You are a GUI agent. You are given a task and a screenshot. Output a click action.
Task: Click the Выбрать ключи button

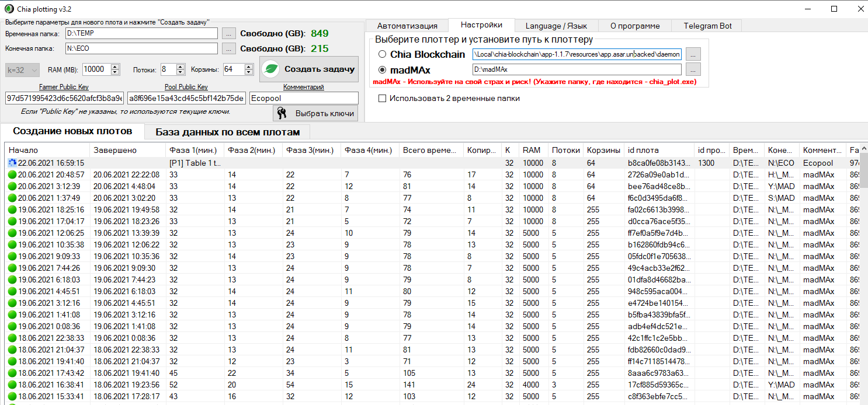click(315, 113)
